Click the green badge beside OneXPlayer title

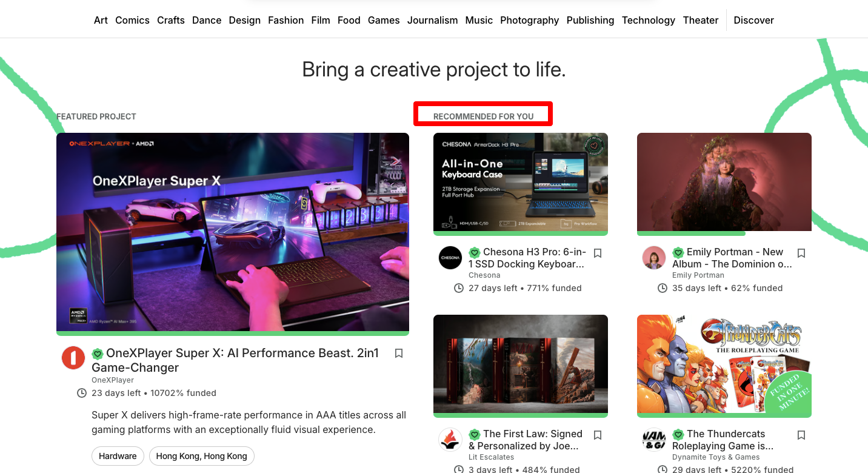point(98,354)
